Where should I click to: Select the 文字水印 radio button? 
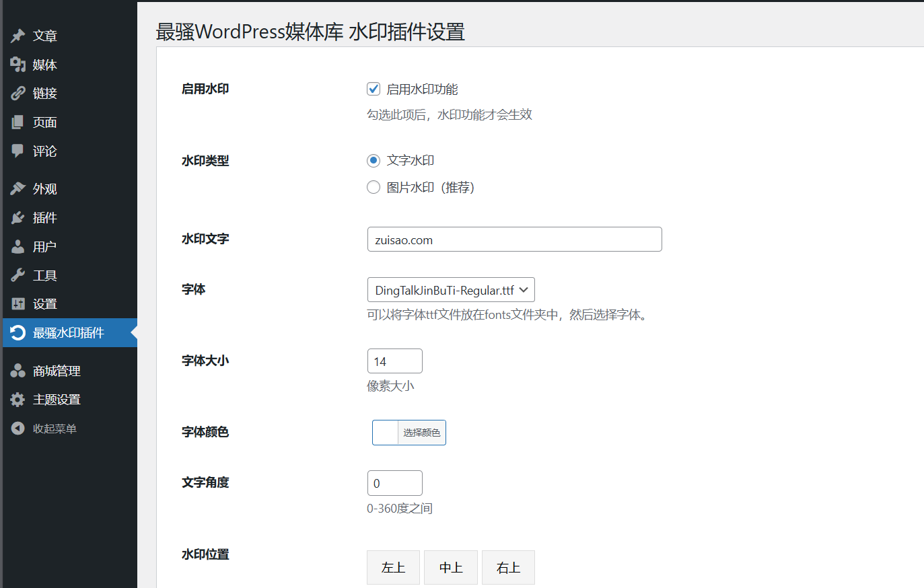tap(374, 160)
